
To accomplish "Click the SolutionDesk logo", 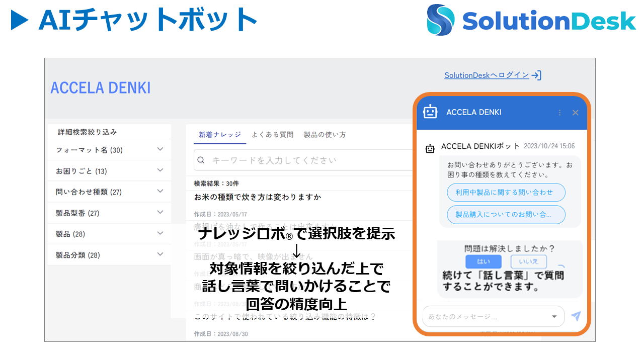I will pos(531,21).
